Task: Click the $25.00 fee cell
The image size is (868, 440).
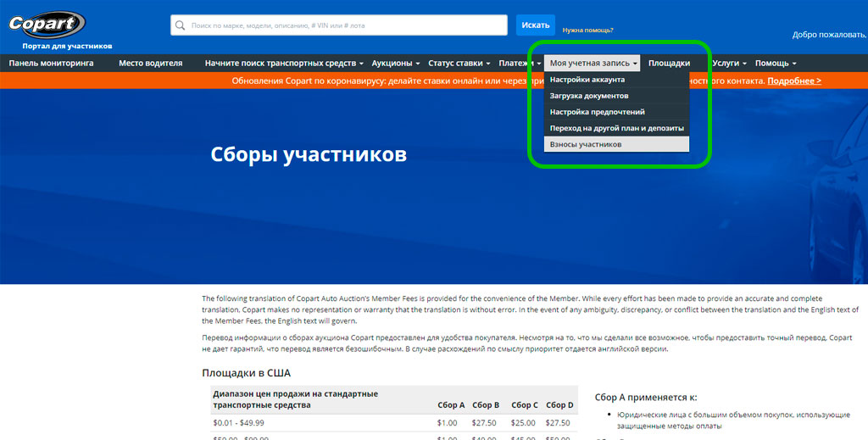Action: (523, 423)
